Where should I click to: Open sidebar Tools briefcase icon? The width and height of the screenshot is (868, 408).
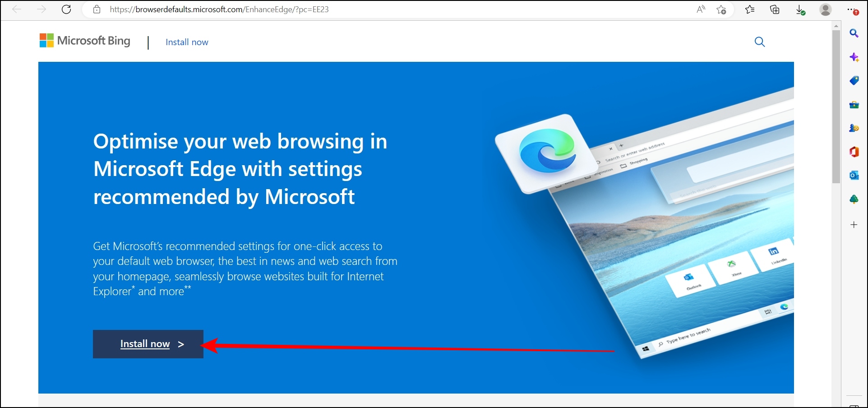click(x=854, y=105)
